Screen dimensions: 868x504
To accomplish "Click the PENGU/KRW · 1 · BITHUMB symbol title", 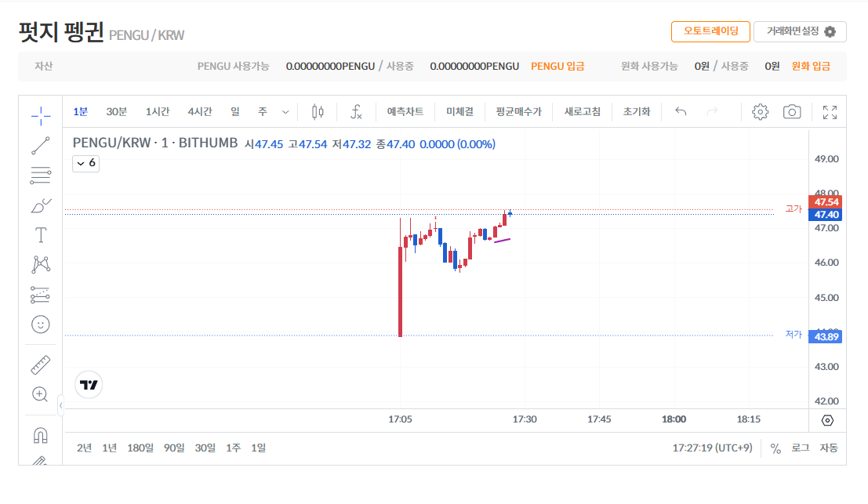I will [x=155, y=143].
